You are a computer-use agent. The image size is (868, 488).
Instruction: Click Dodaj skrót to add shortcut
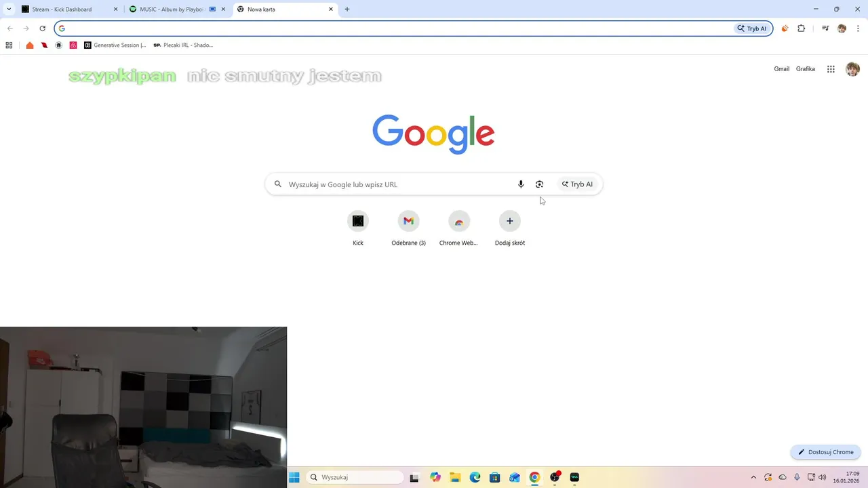tap(510, 228)
